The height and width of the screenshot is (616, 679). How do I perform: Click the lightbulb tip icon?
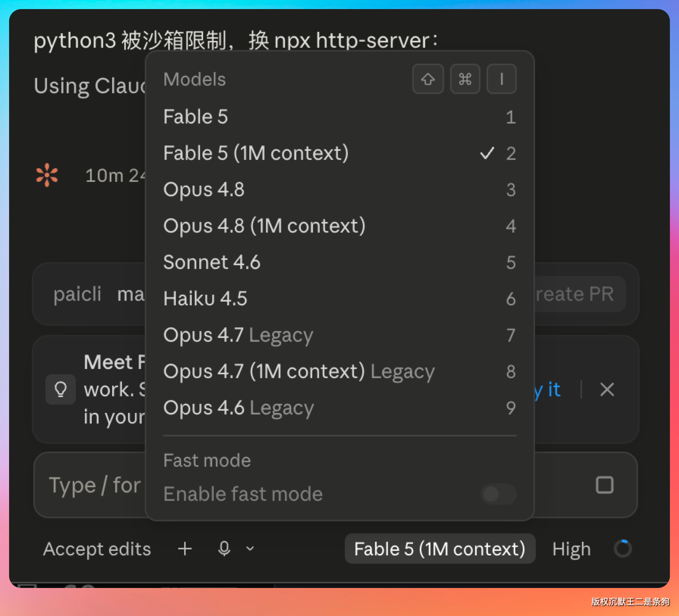pyautogui.click(x=61, y=389)
